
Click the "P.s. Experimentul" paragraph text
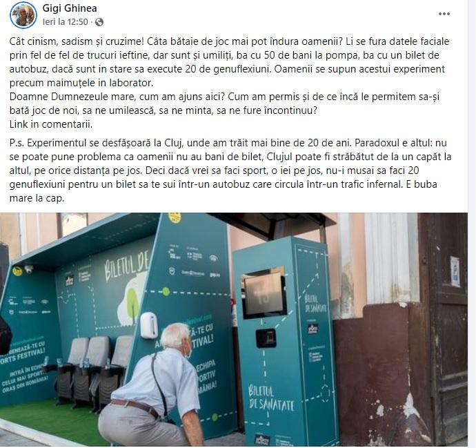pyautogui.click(x=230, y=171)
